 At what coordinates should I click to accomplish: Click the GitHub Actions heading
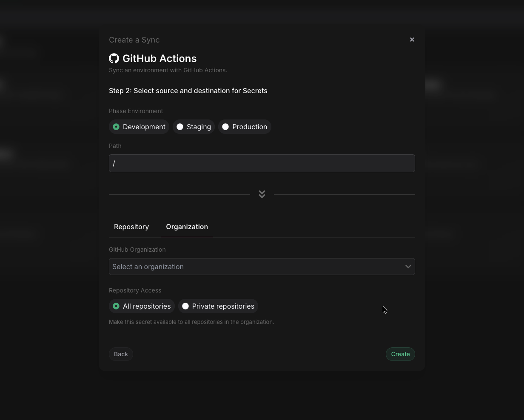159,58
